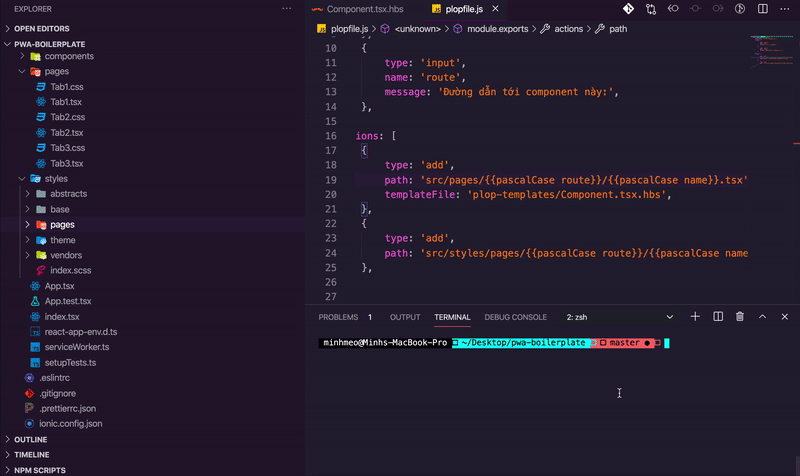Click the circular run icon in the editor toolbar
The width and height of the screenshot is (800, 476).
click(740, 9)
